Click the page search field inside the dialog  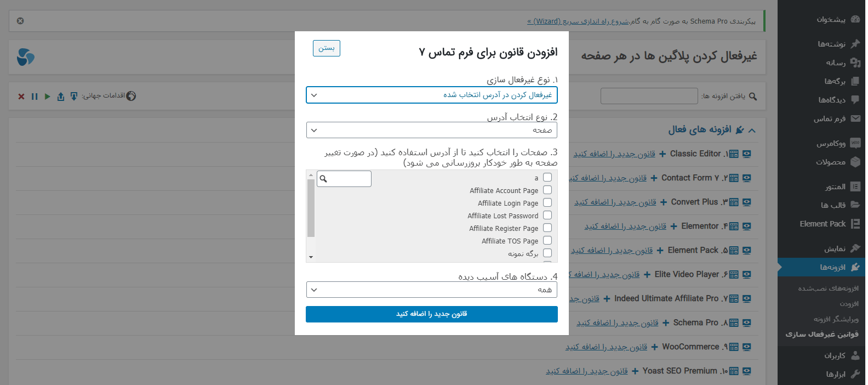344,179
